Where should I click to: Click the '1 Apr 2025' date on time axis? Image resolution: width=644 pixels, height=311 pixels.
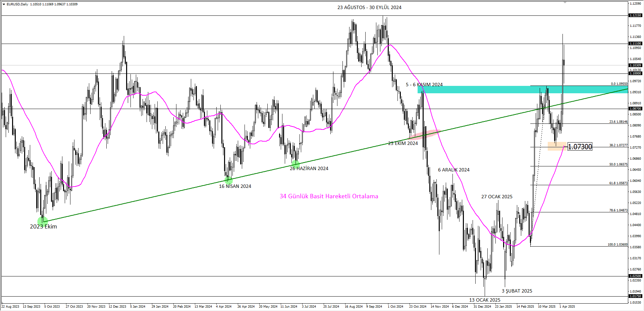567,307
